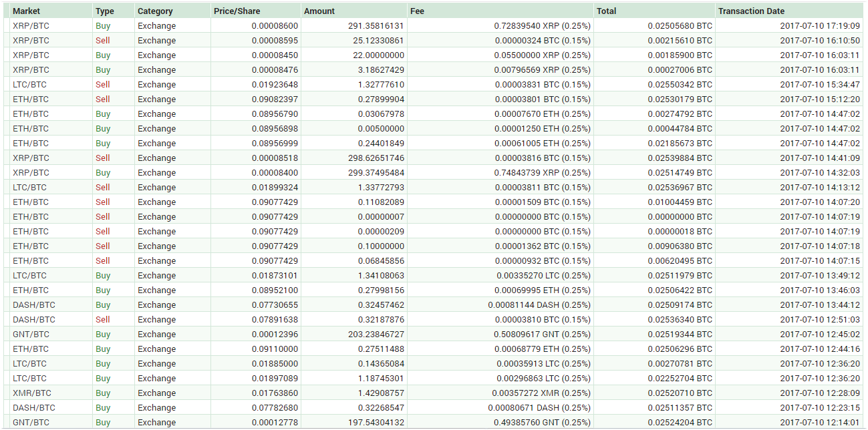Click the fee 0.74843739 XRP (0.25%)
Viewport: 868px width, 430px height.
point(542,172)
